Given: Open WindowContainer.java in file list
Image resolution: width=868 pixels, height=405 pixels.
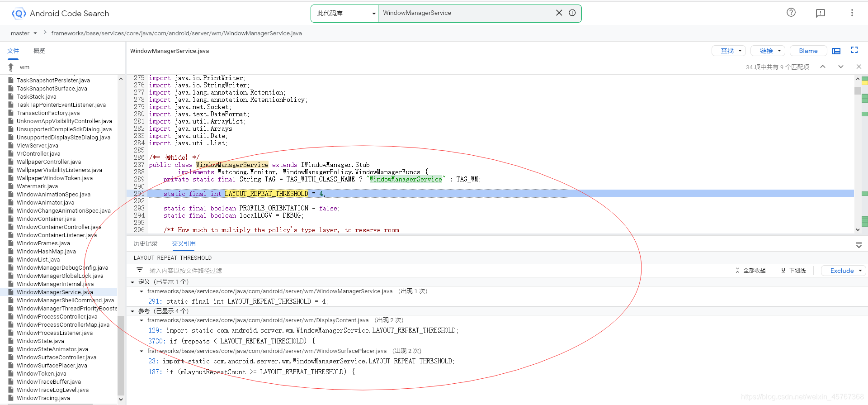Looking at the screenshot, I should (x=46, y=219).
